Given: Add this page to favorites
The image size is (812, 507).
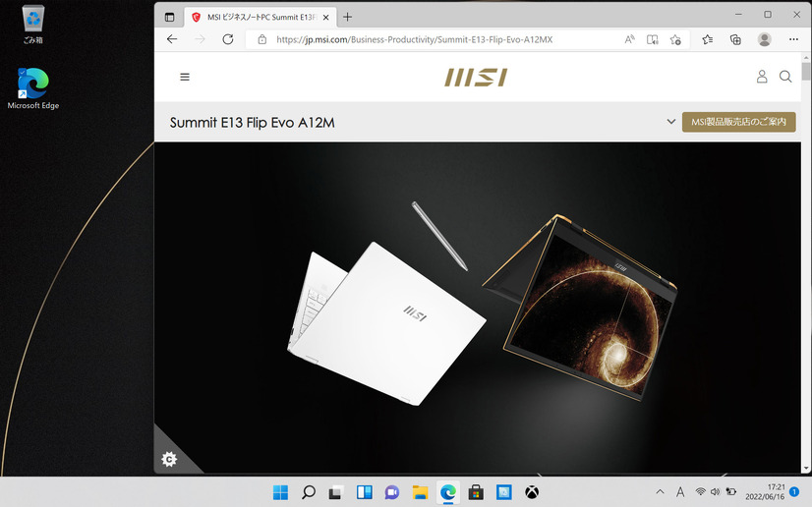Looking at the screenshot, I should point(675,39).
